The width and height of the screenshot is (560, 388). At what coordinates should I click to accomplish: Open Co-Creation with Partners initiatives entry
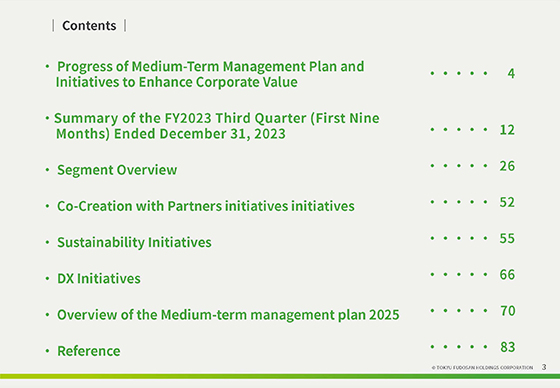pyautogui.click(x=206, y=206)
